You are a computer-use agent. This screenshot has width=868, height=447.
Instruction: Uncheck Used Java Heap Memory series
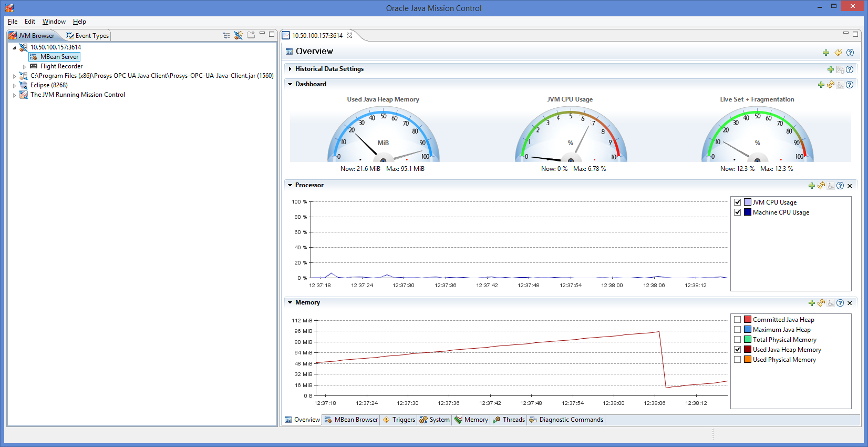tap(738, 349)
